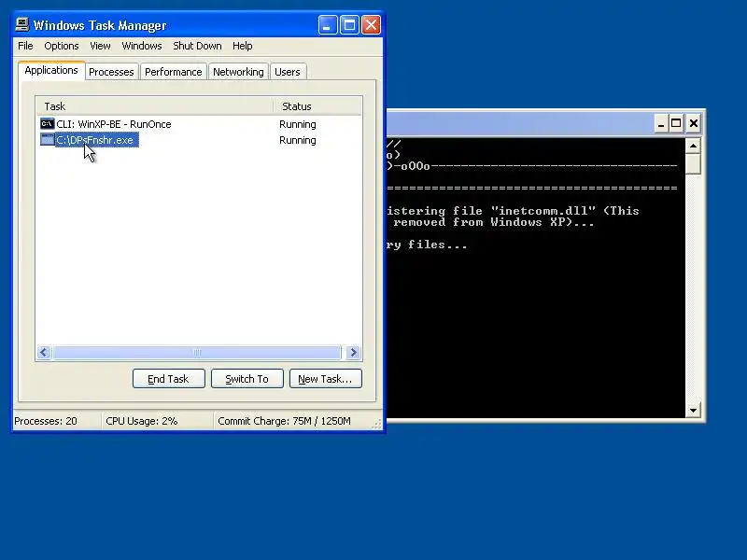Click Running status of C:\DPsFnshr.exe task
The height and width of the screenshot is (560, 747).
click(x=297, y=140)
